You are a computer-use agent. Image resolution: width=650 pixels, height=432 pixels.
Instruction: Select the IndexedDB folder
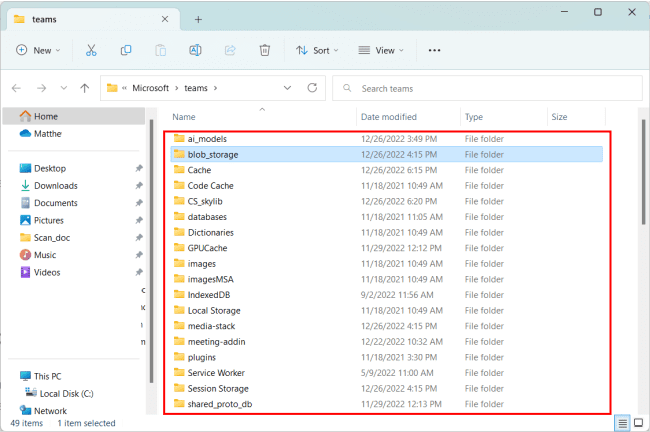coord(209,295)
